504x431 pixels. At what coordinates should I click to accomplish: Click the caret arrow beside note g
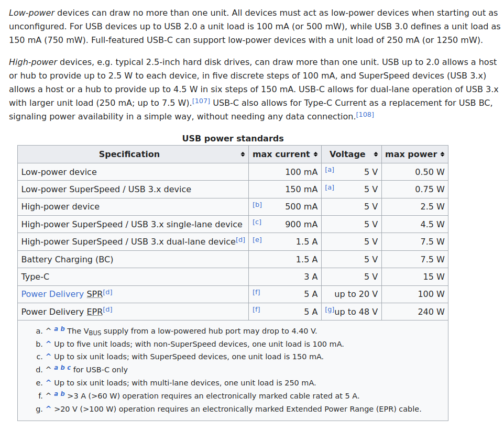click(49, 409)
